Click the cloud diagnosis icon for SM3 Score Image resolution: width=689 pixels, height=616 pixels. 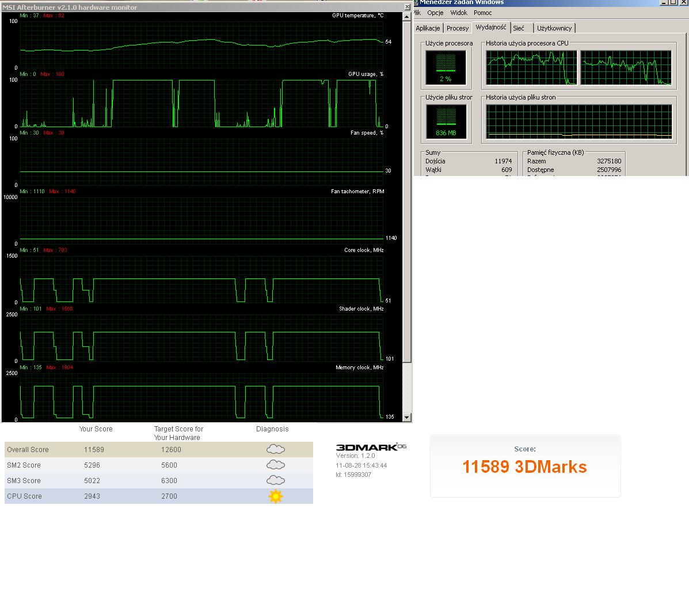coord(276,480)
